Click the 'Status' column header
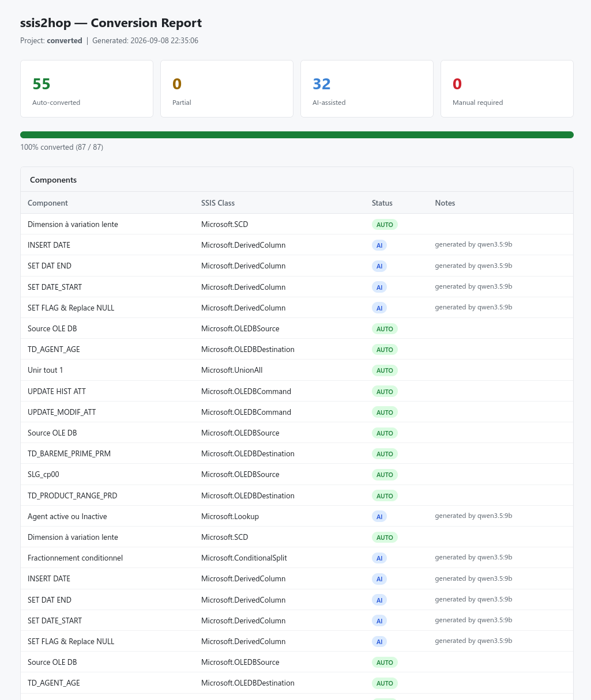Viewport: 591px width, 700px height. click(382, 203)
